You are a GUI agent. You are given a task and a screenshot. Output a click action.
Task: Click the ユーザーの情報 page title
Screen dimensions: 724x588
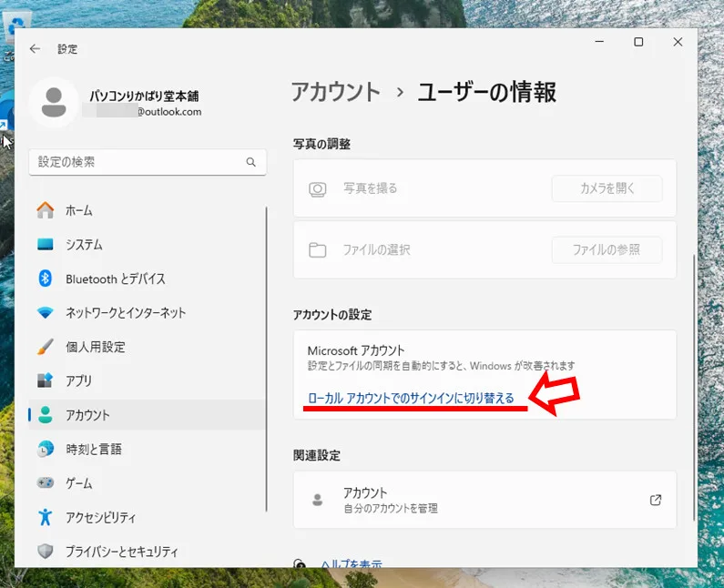click(x=487, y=91)
